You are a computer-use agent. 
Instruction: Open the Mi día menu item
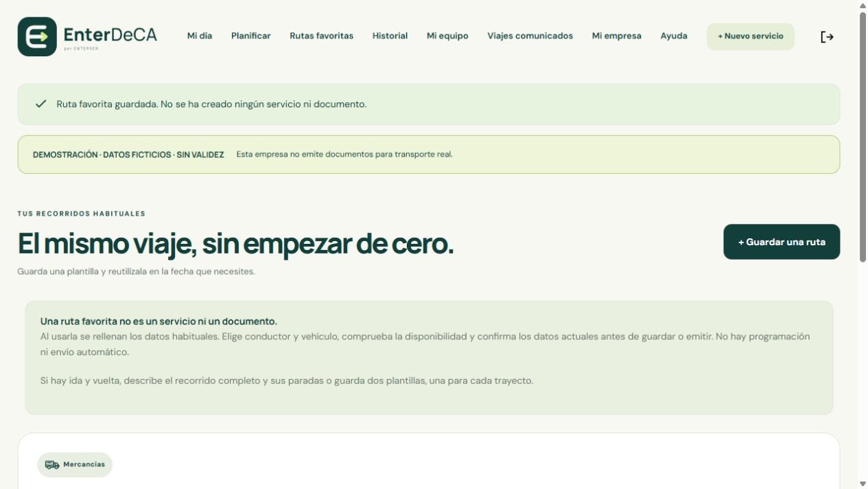[200, 36]
